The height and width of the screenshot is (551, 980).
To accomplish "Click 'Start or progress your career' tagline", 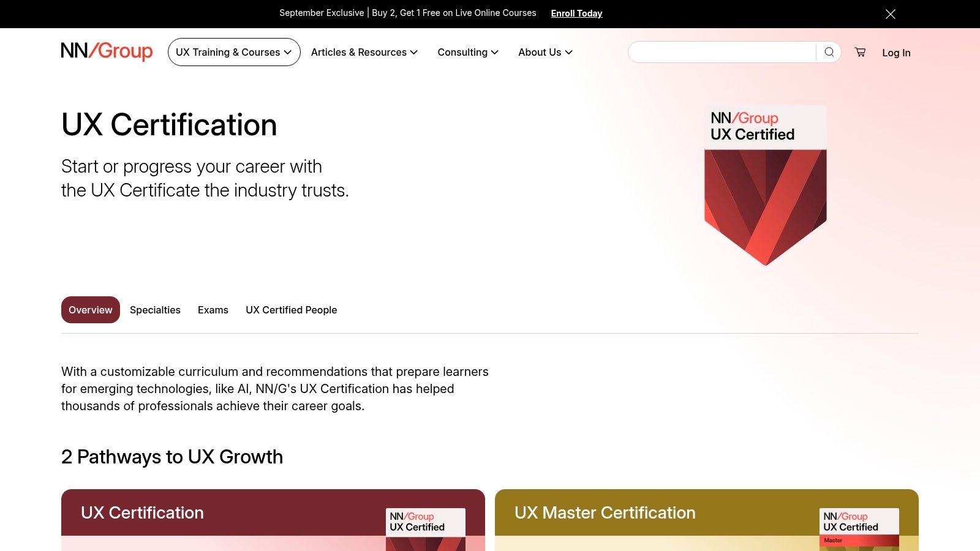I will pyautogui.click(x=205, y=178).
